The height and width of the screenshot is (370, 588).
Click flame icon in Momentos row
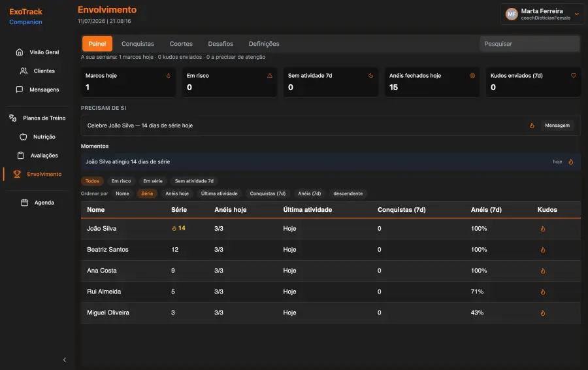click(571, 161)
